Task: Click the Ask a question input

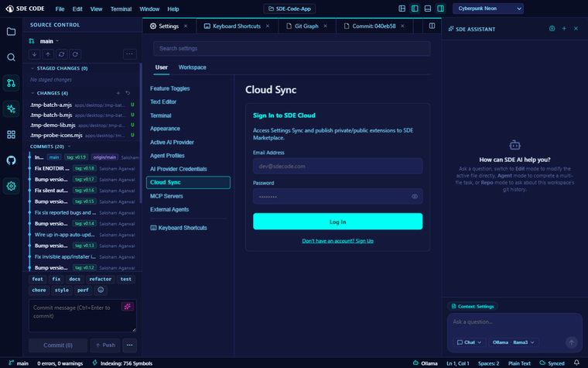Action: click(514, 322)
